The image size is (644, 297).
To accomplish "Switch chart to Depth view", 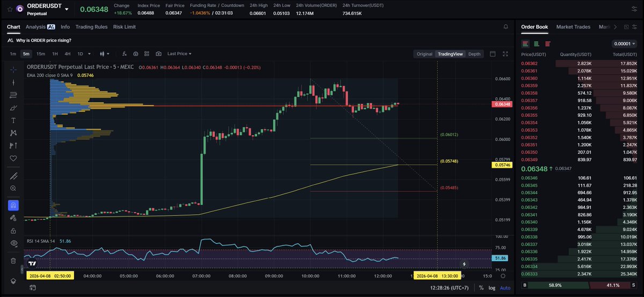I will point(474,54).
